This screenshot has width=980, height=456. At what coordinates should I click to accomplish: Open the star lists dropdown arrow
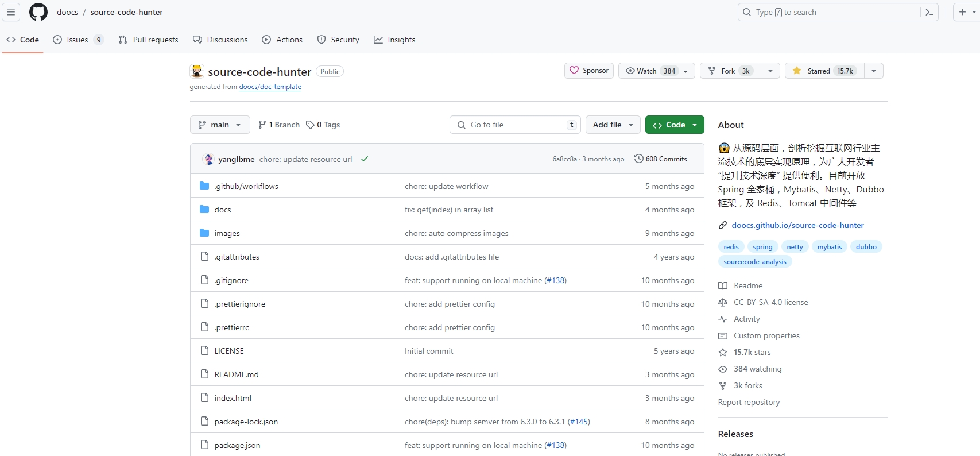pyautogui.click(x=874, y=71)
